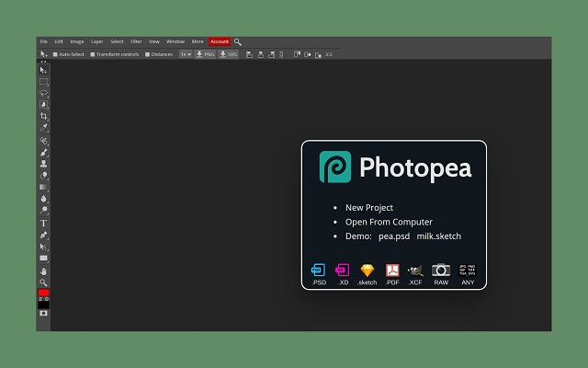The height and width of the screenshot is (368, 588).
Task: Open the File menu
Action: tap(44, 41)
